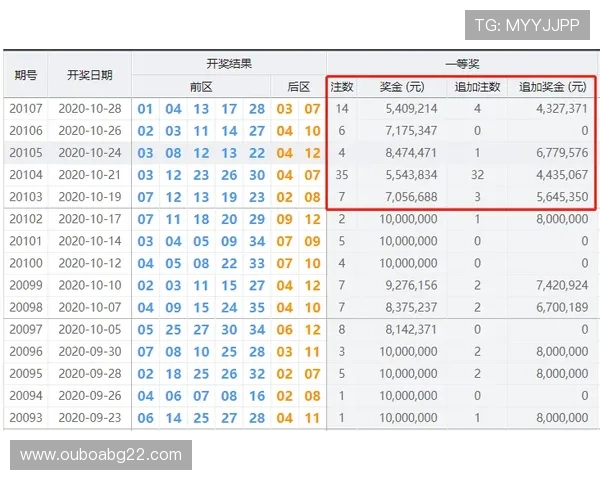The image size is (600, 480).
Task: Select period number 20099
Action: (x=26, y=285)
